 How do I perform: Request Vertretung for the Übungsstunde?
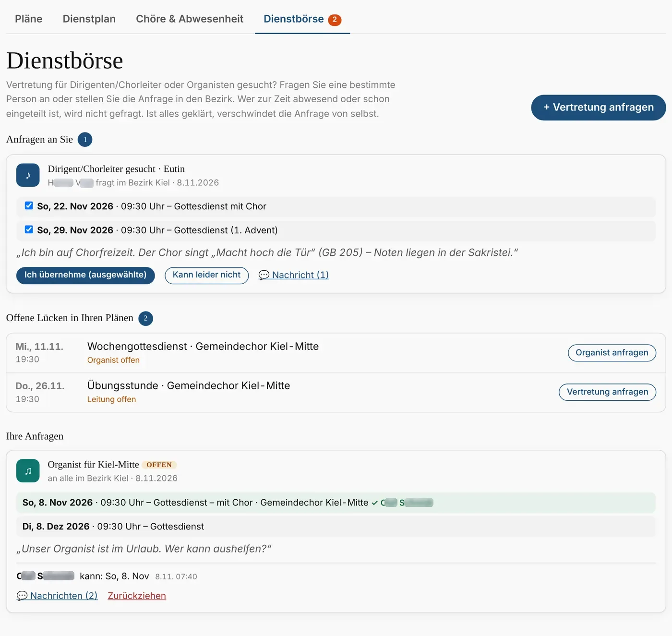(x=607, y=392)
